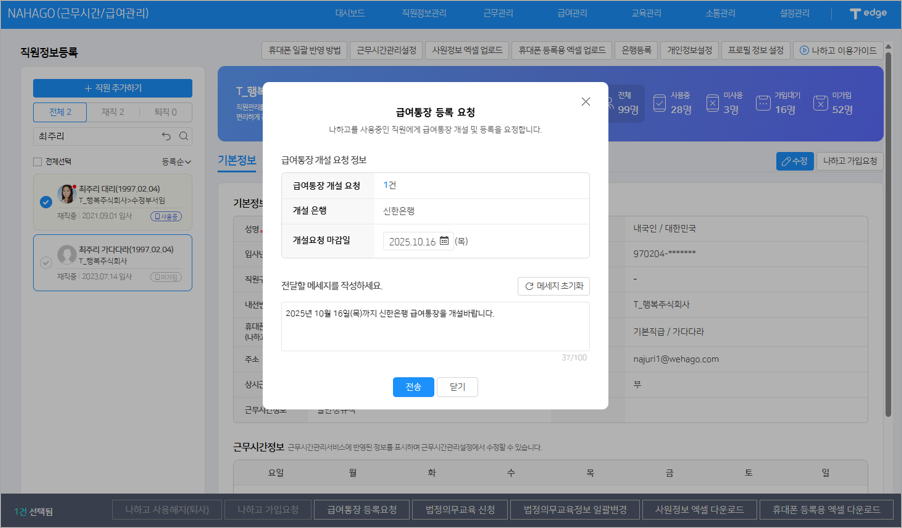Click 은행등록 button

(636, 50)
